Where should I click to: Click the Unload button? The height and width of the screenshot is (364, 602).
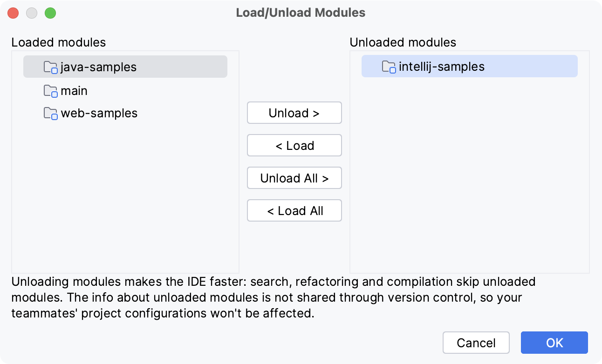(x=294, y=113)
